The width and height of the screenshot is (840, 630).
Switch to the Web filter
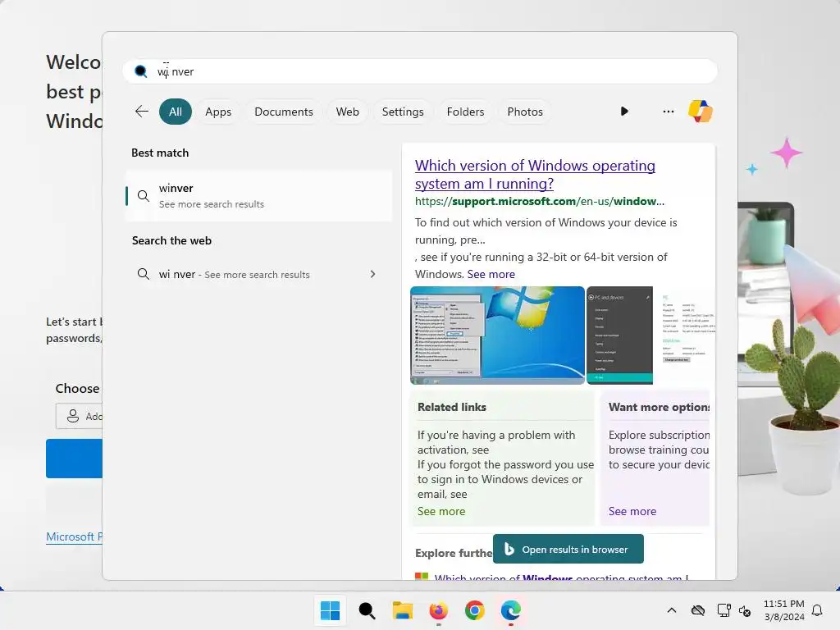coord(347,112)
